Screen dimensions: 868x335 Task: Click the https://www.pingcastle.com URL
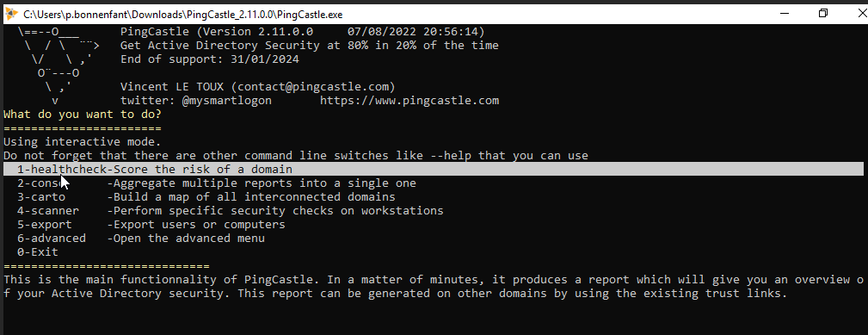pos(409,101)
